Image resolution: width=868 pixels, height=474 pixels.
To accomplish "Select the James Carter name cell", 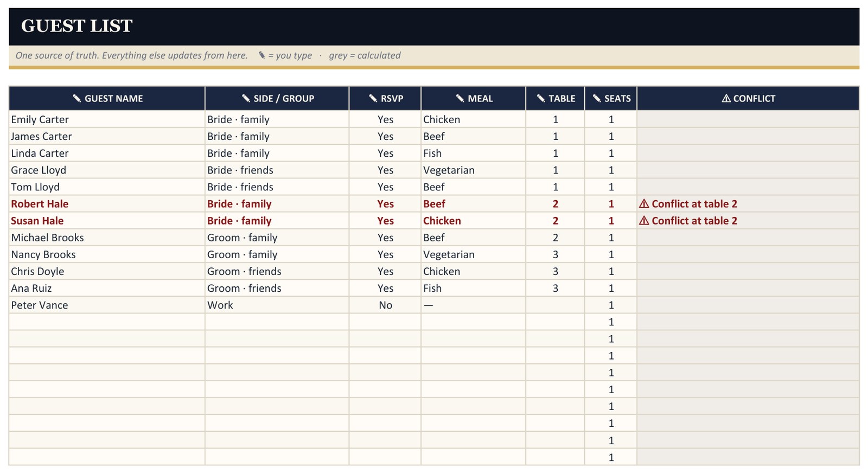I will (107, 136).
